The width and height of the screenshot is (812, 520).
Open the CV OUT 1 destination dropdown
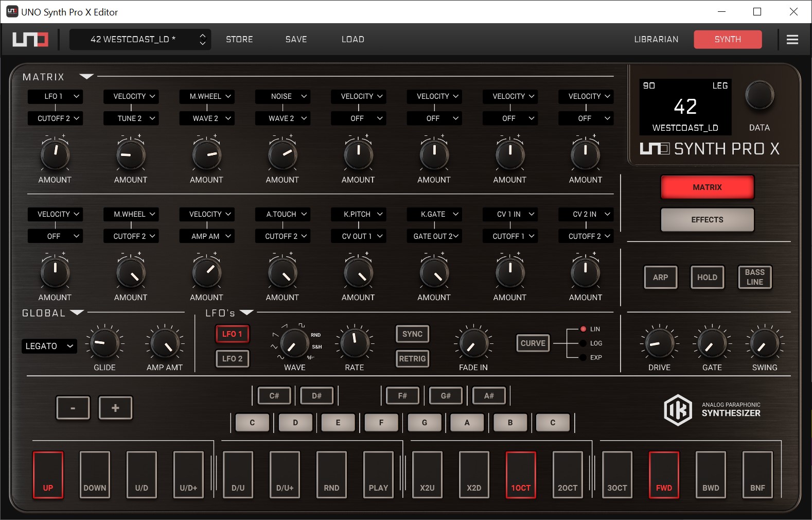click(x=358, y=236)
